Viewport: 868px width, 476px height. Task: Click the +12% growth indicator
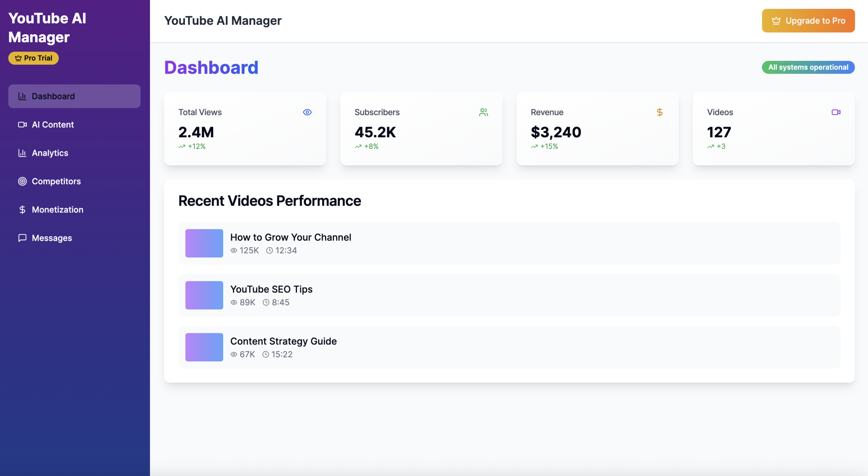tap(197, 146)
